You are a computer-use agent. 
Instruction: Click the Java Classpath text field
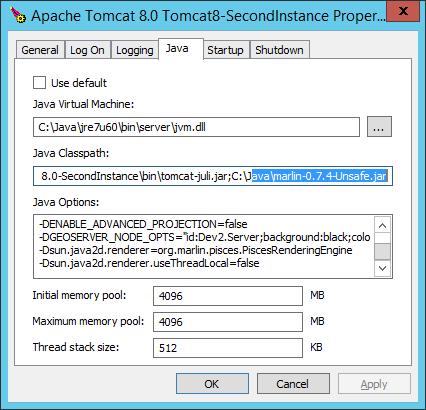213,176
